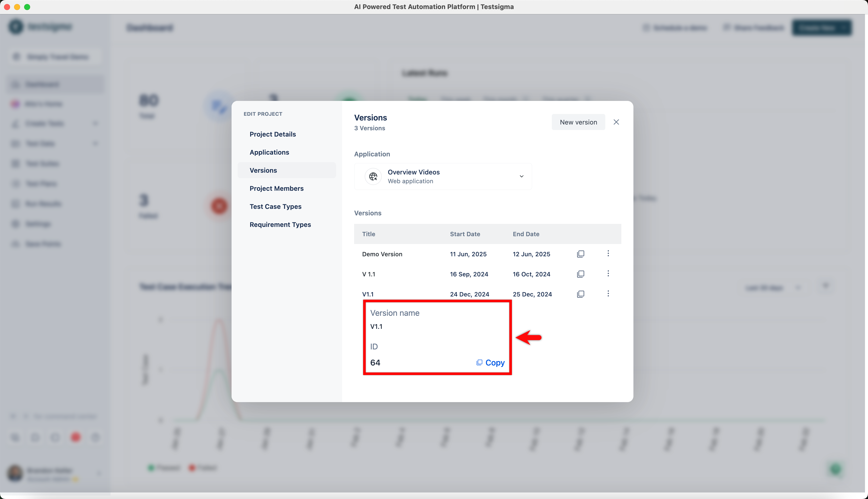Click the Demo Version title

[x=382, y=254]
